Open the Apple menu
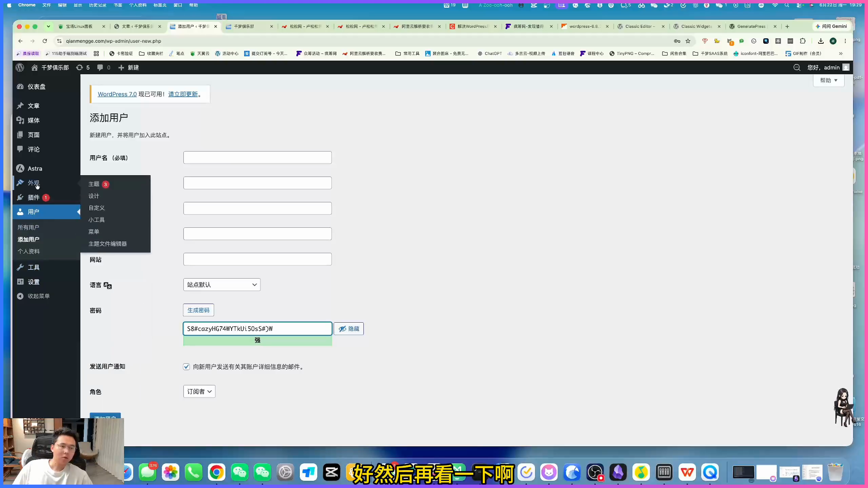Screen dimensions: 868x488 (x=9, y=5)
